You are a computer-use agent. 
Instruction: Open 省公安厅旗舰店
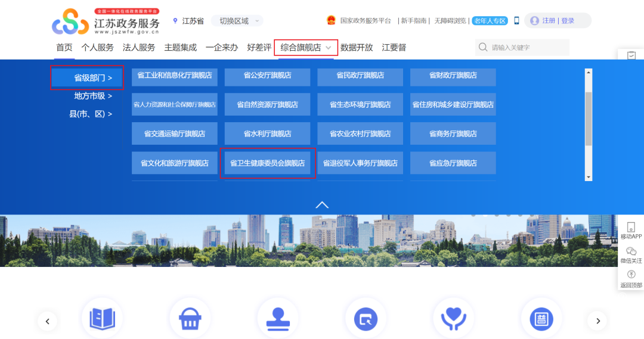(x=267, y=77)
